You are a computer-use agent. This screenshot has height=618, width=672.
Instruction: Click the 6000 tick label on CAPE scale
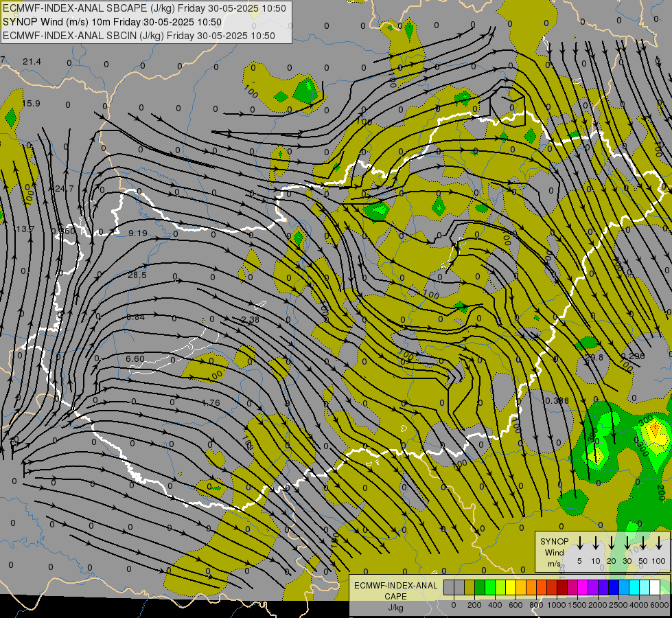click(660, 605)
